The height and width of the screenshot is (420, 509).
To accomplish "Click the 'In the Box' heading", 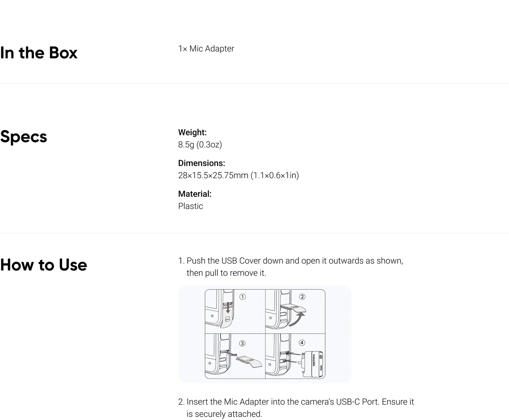I will coord(39,53).
